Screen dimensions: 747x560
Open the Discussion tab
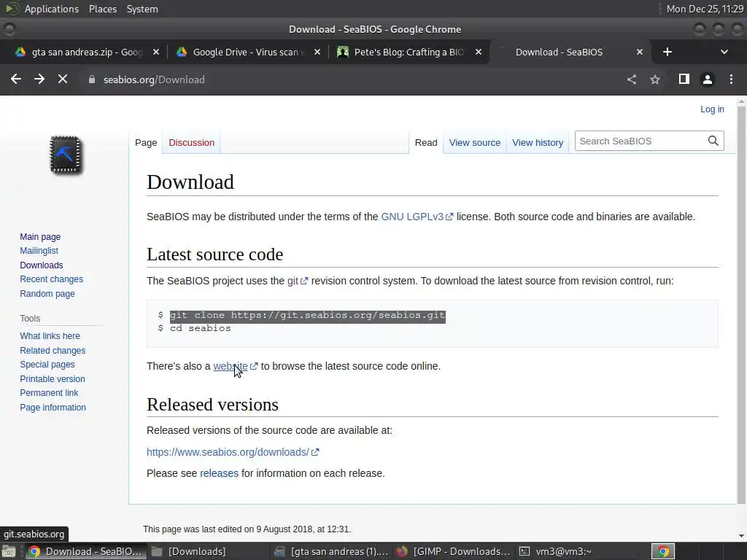(191, 142)
